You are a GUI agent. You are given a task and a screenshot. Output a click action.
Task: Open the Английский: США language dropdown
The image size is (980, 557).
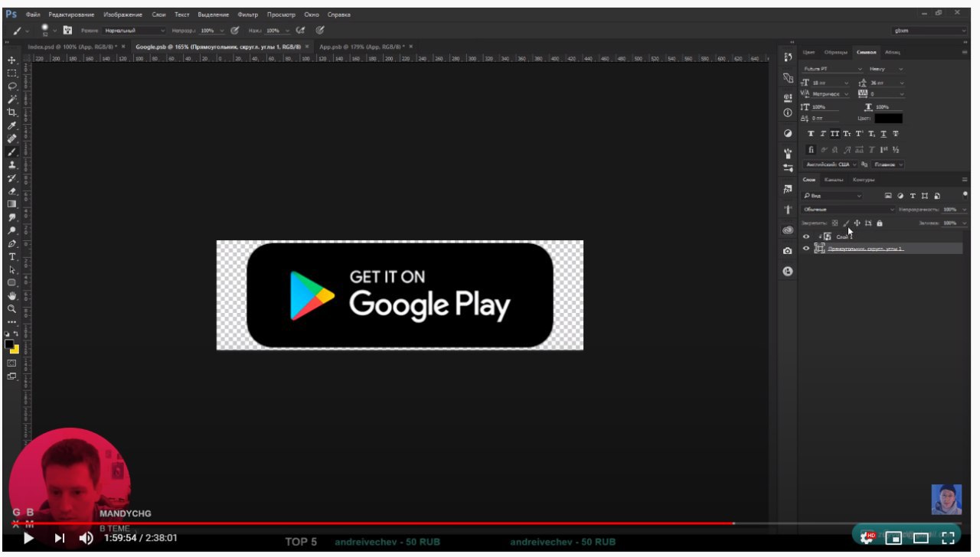(830, 164)
